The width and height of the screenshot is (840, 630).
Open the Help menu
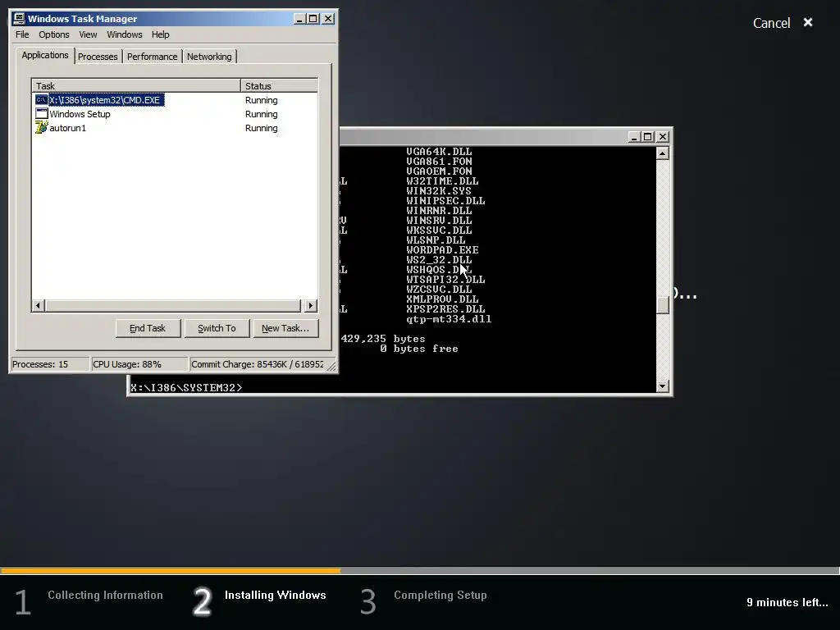pyautogui.click(x=160, y=34)
